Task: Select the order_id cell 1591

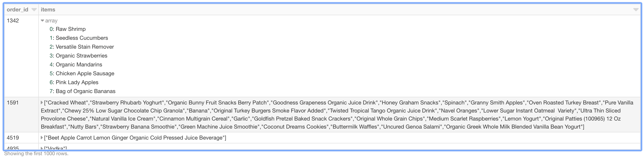Action: [13, 103]
